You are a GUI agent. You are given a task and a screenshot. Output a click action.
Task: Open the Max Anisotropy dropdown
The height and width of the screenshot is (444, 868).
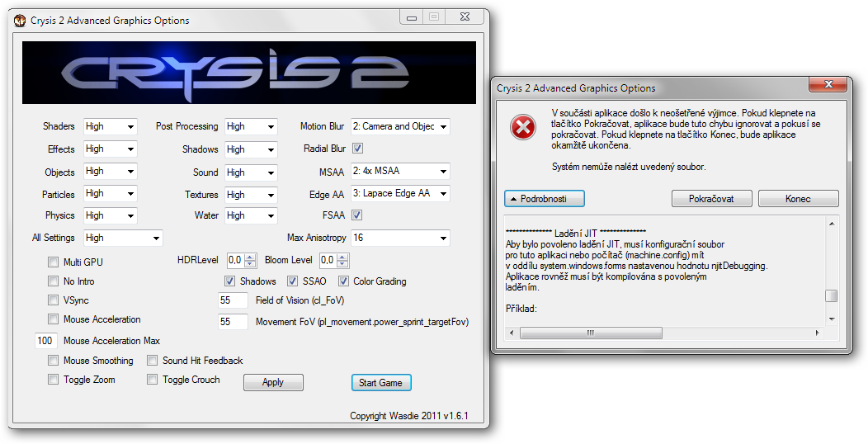(x=400, y=238)
